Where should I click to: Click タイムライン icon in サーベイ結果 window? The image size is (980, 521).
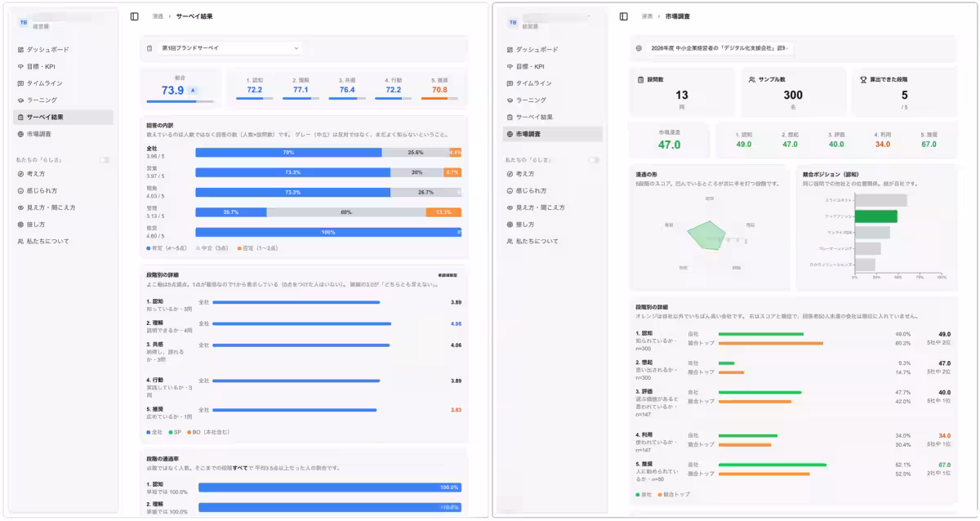(x=20, y=83)
